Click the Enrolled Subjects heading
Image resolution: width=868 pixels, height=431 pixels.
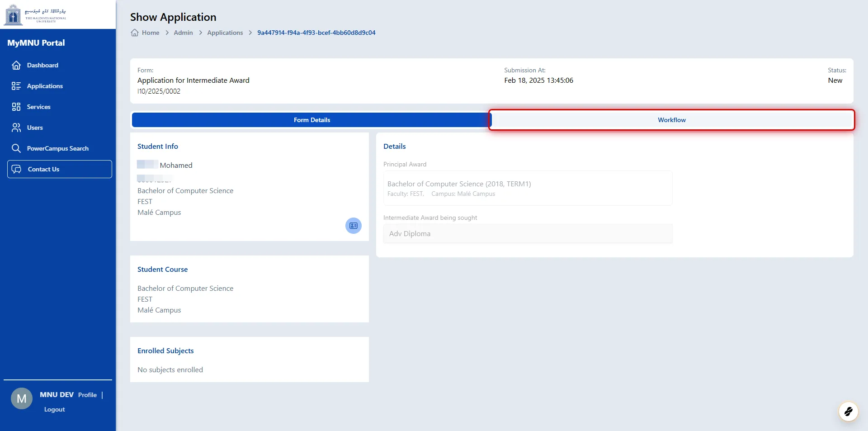(x=165, y=351)
